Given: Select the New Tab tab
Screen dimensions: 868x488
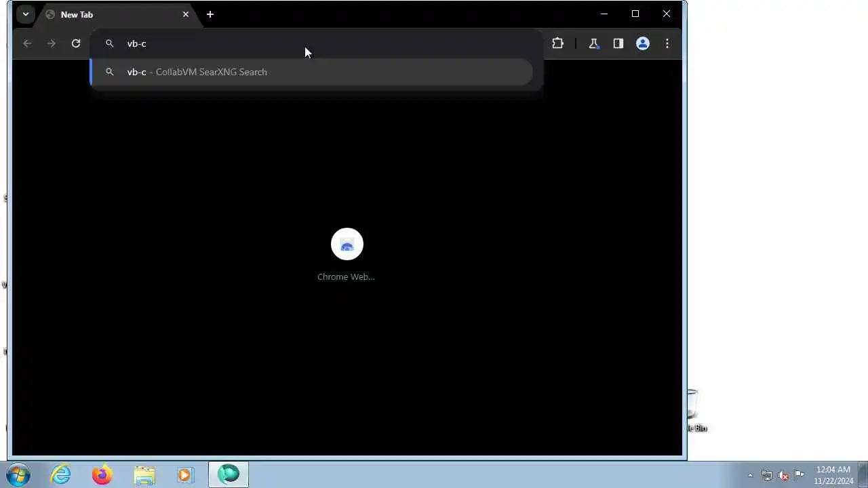Looking at the screenshot, I should pyautogui.click(x=117, y=14).
